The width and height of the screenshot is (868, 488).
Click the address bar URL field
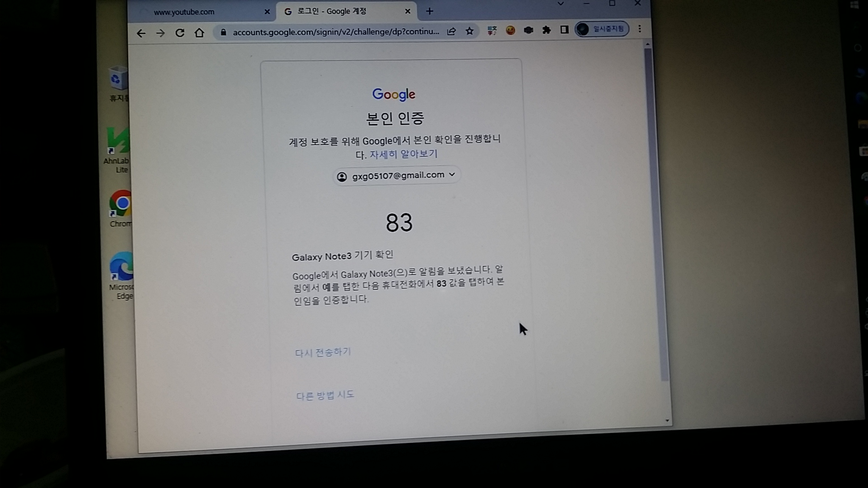pos(336,32)
